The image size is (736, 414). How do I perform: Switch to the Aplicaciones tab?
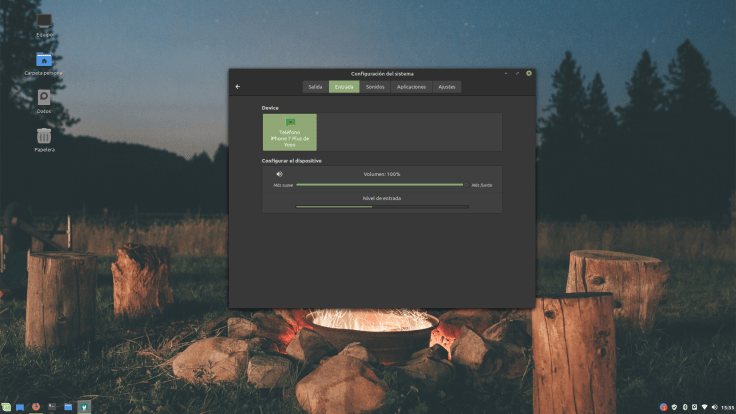click(411, 87)
